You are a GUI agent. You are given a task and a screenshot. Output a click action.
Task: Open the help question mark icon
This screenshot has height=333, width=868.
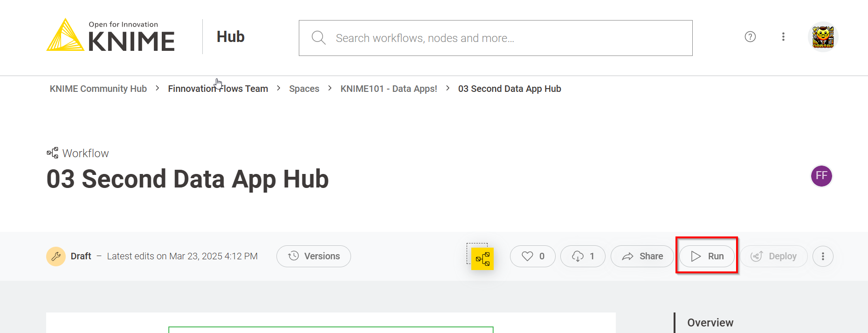pos(750,37)
